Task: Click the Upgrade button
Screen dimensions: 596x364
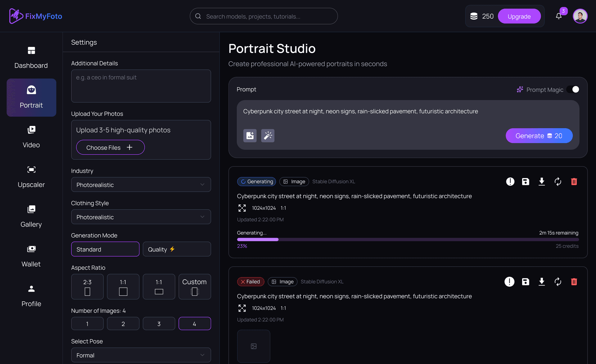Action: pos(519,16)
